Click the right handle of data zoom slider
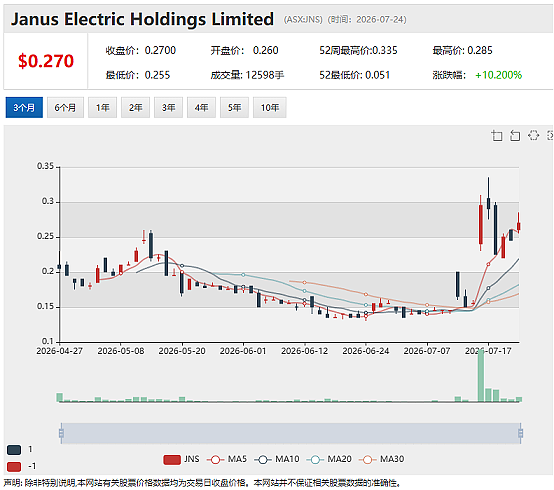The image size is (554, 490). (x=520, y=433)
